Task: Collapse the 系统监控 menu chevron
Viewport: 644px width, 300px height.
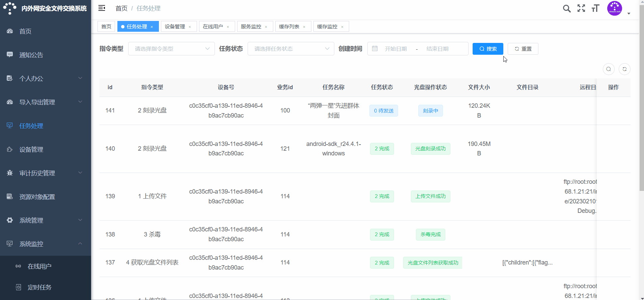Action: click(80, 244)
